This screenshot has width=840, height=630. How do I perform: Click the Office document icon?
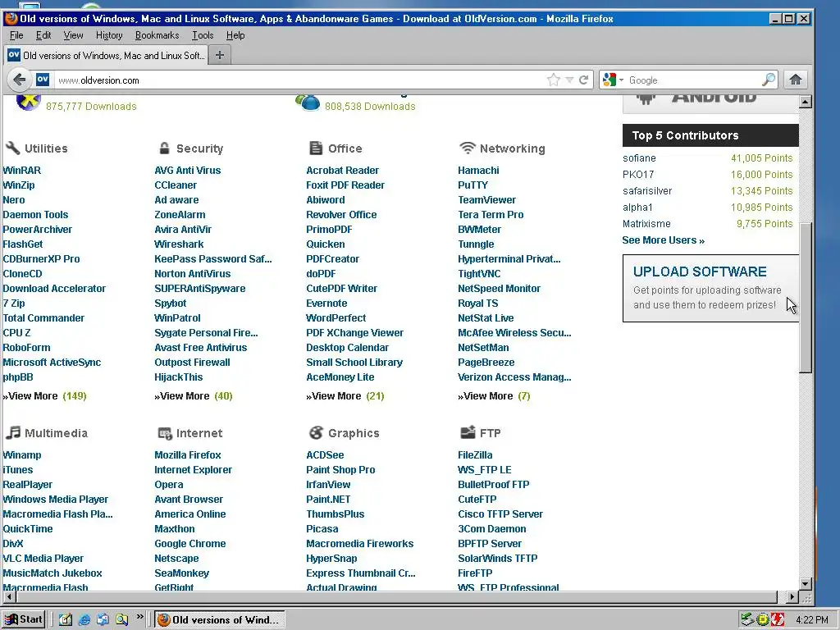tap(316, 148)
